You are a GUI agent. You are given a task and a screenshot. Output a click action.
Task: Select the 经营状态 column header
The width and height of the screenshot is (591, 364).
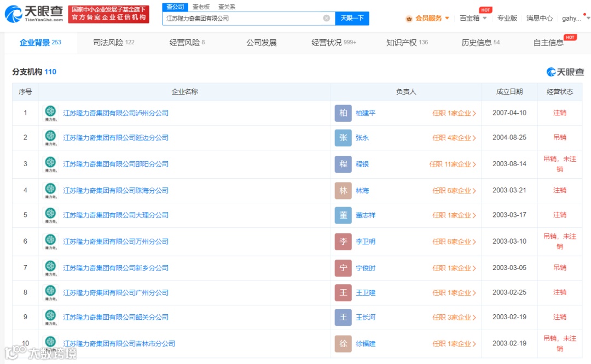pyautogui.click(x=560, y=91)
